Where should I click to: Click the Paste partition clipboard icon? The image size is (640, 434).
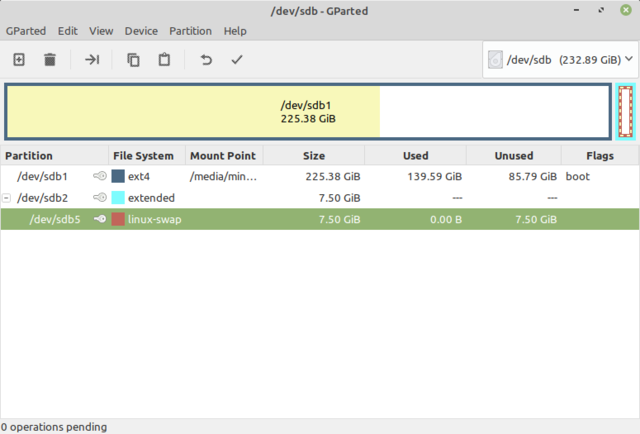click(164, 60)
